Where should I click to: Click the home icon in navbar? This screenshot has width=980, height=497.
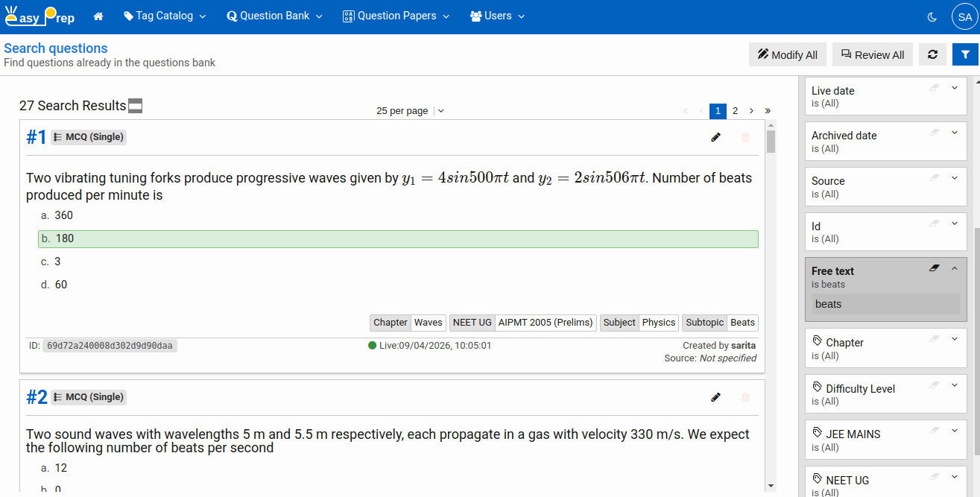[x=98, y=16]
